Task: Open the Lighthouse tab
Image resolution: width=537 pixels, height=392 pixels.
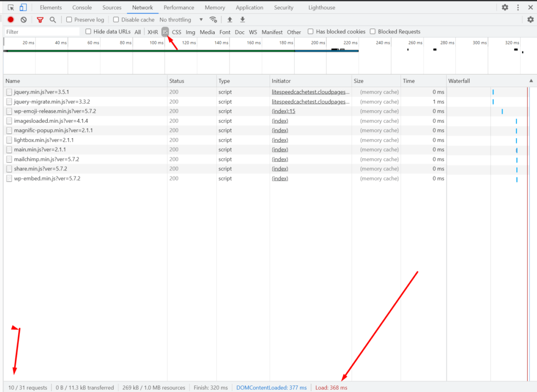Action: (x=322, y=8)
